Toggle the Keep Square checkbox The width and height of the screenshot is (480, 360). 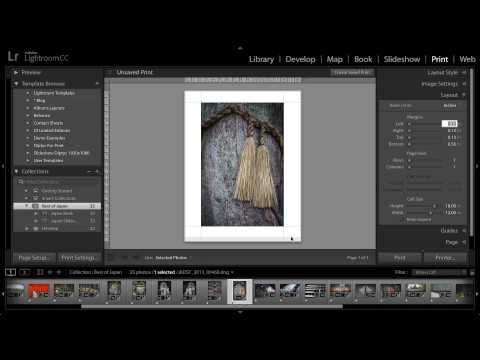click(x=404, y=220)
